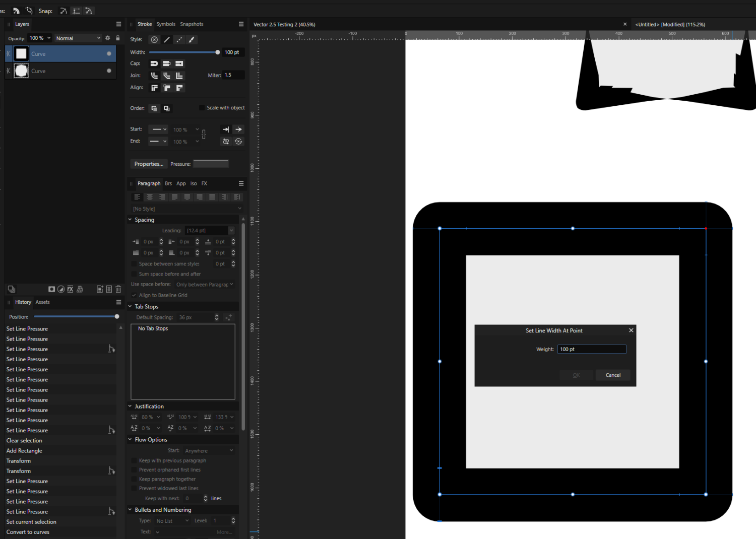Open the Assets tab

(x=42, y=302)
